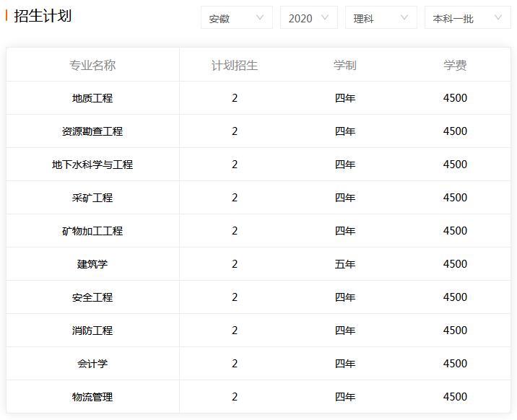Click the 五年 duration cell for 建筑学
This screenshot has width=517, height=420.
345,264
